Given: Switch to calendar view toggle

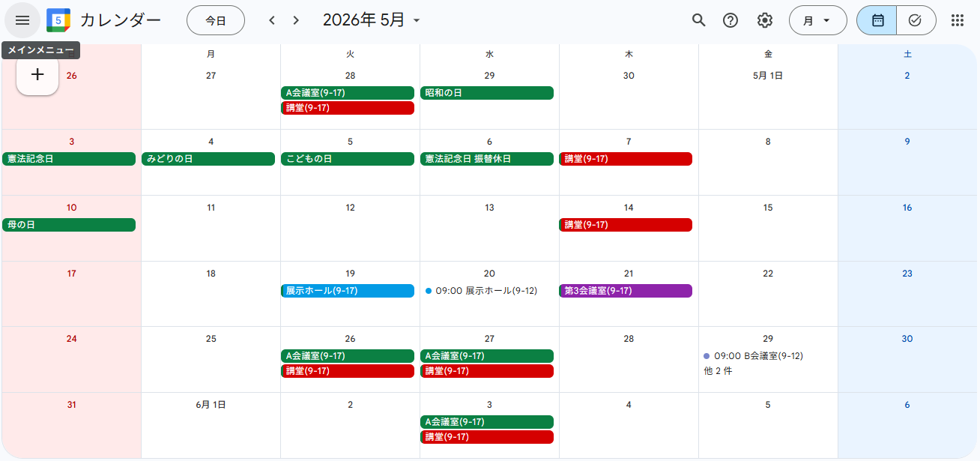Looking at the screenshot, I should (877, 20).
